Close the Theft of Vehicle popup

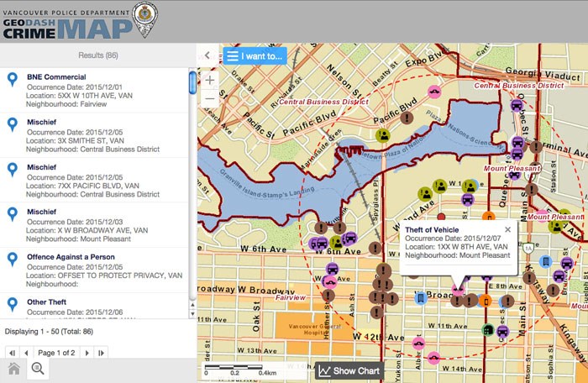[x=507, y=229]
